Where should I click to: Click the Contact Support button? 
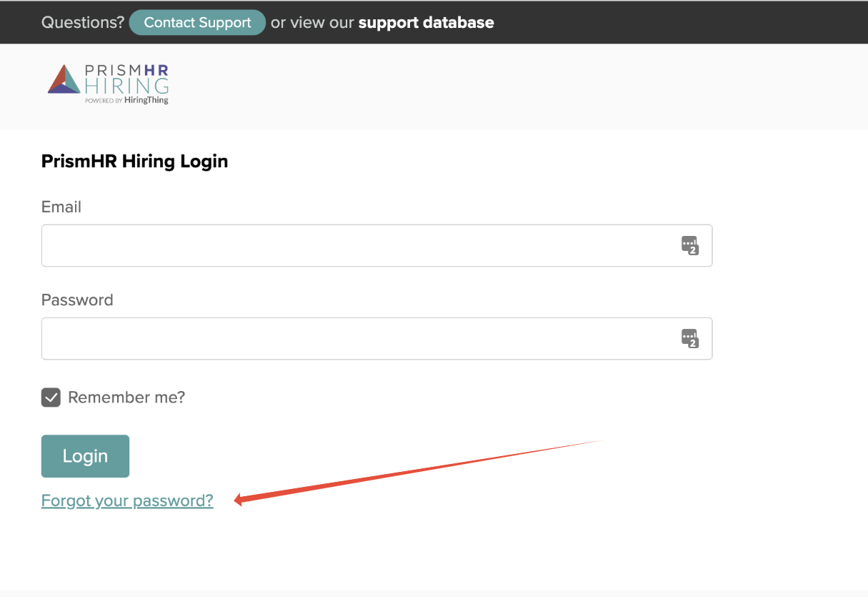click(x=197, y=22)
